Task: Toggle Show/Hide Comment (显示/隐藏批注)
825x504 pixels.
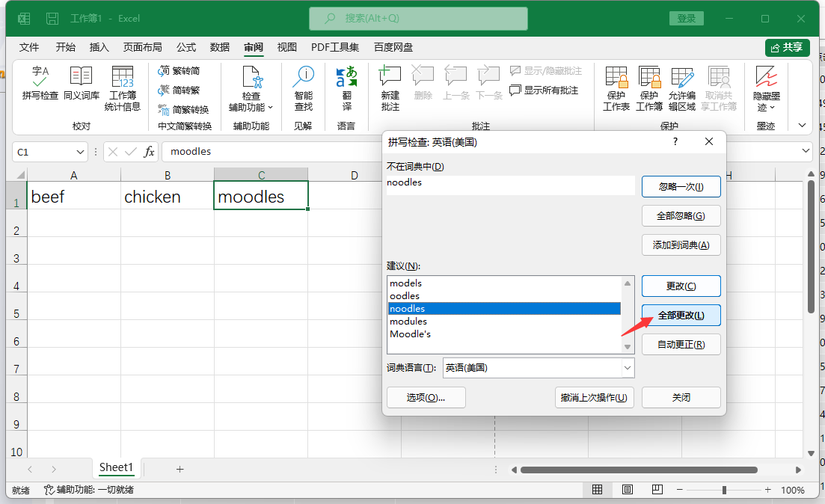Action: pyautogui.click(x=545, y=71)
